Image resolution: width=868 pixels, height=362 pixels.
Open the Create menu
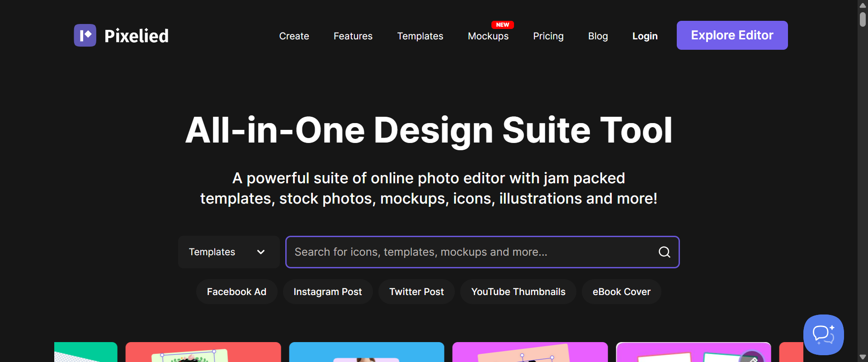click(x=294, y=36)
